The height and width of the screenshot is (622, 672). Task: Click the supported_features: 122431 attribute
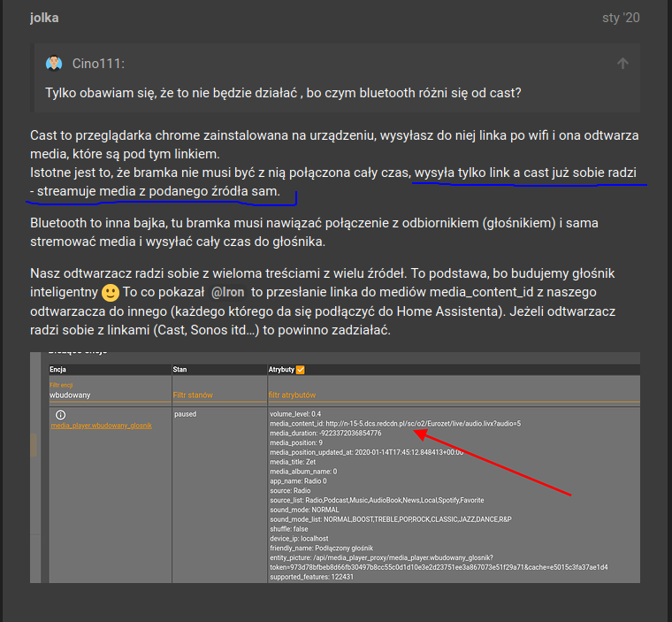coord(311,577)
